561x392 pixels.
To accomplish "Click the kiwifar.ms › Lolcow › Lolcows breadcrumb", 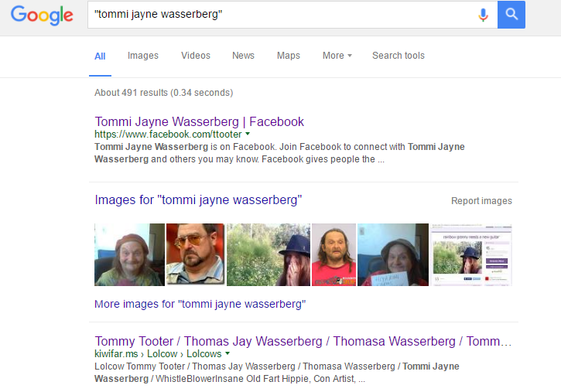I will coord(158,354).
